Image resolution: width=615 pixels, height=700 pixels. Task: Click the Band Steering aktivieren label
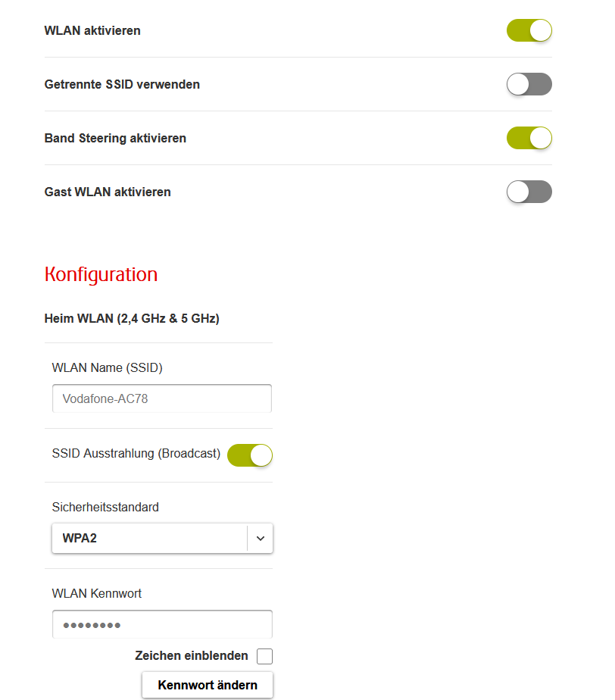click(115, 139)
